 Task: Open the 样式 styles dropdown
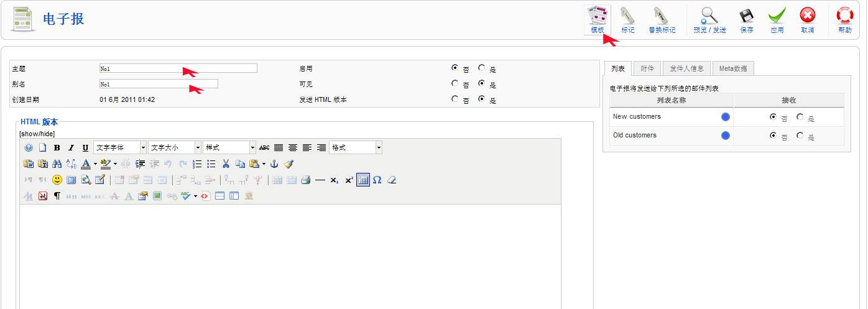[229, 148]
